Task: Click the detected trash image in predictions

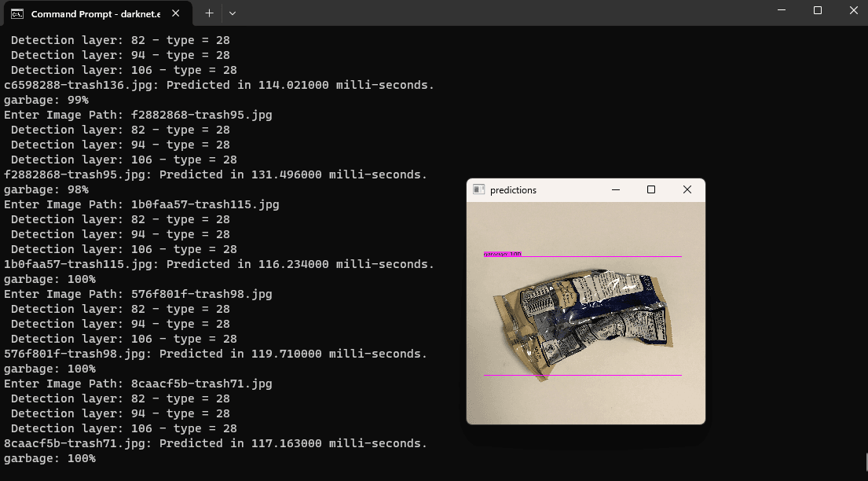Action: coord(586,313)
